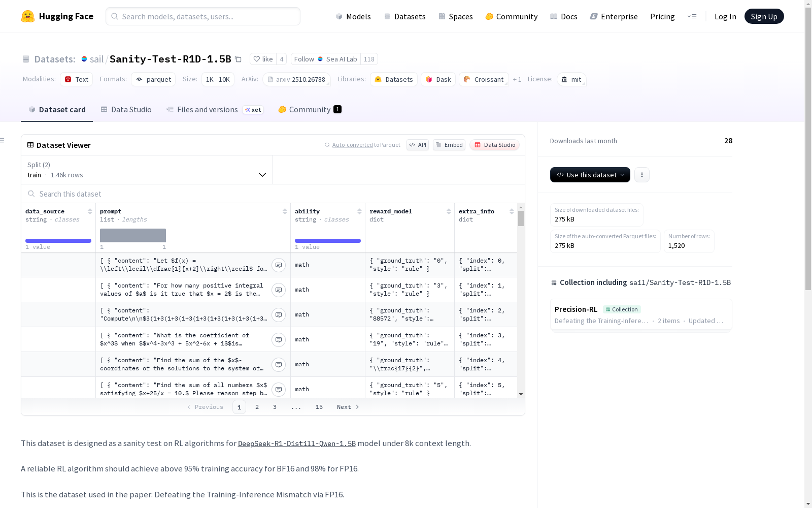The width and height of the screenshot is (812, 508).
Task: Focus the Search this dataset field
Action: pos(273,194)
